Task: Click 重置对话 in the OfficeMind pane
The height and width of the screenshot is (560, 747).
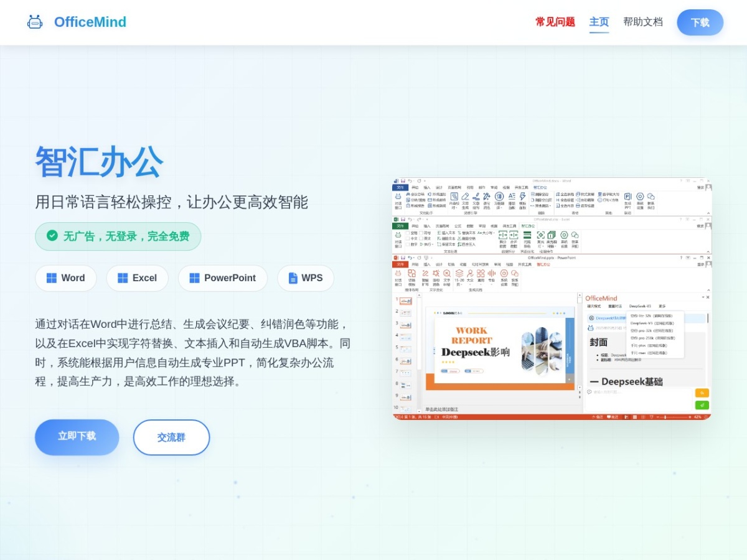Action: tap(615, 306)
